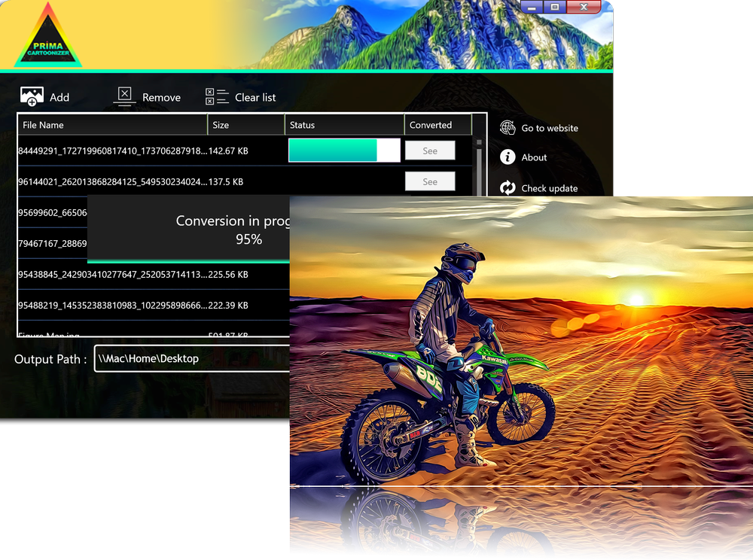Sort list by File Name column header
This screenshot has height=560, width=753.
coord(113,125)
